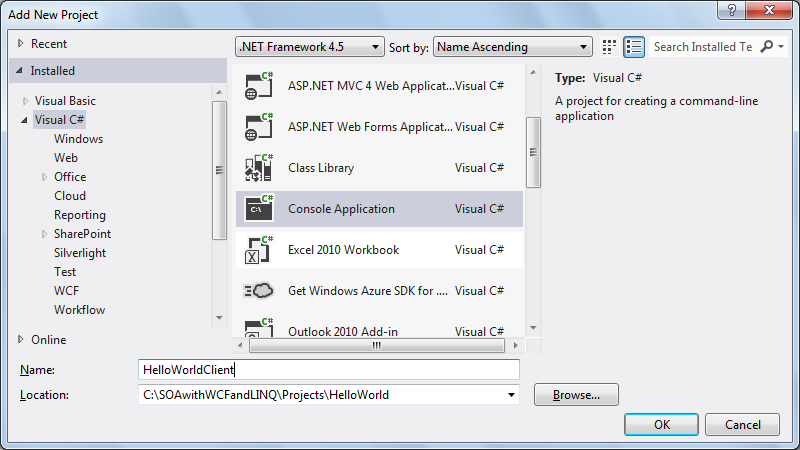Open the Name Ascending sort dropdown
The width and height of the screenshot is (800, 450).
click(x=583, y=47)
